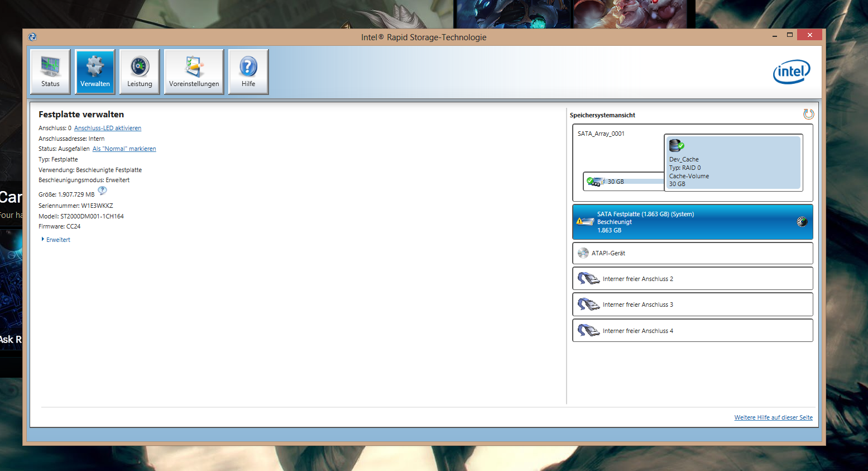The image size is (868, 471).
Task: Open the Voreinstellungen preferences page
Action: coord(194,72)
